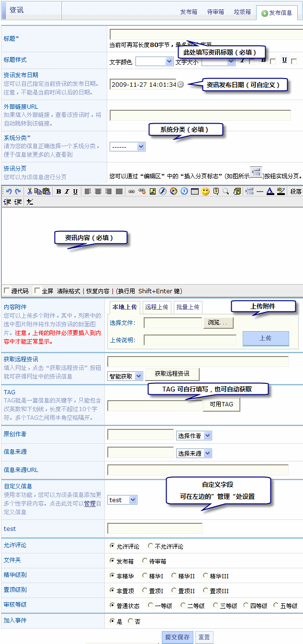Open the 系统分类 dropdown
The width and height of the screenshot is (303, 644).
pyautogui.click(x=127, y=147)
